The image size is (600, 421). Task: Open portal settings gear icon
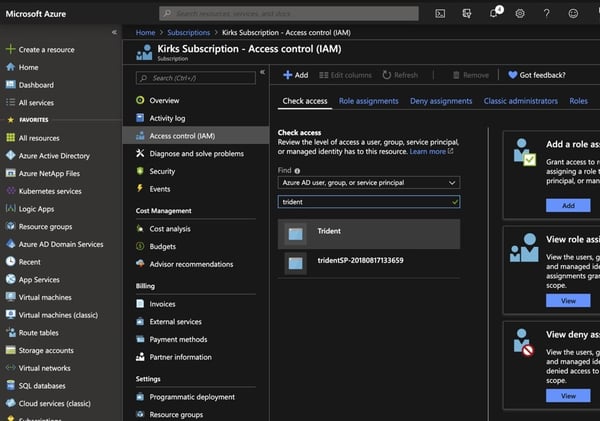pos(520,13)
